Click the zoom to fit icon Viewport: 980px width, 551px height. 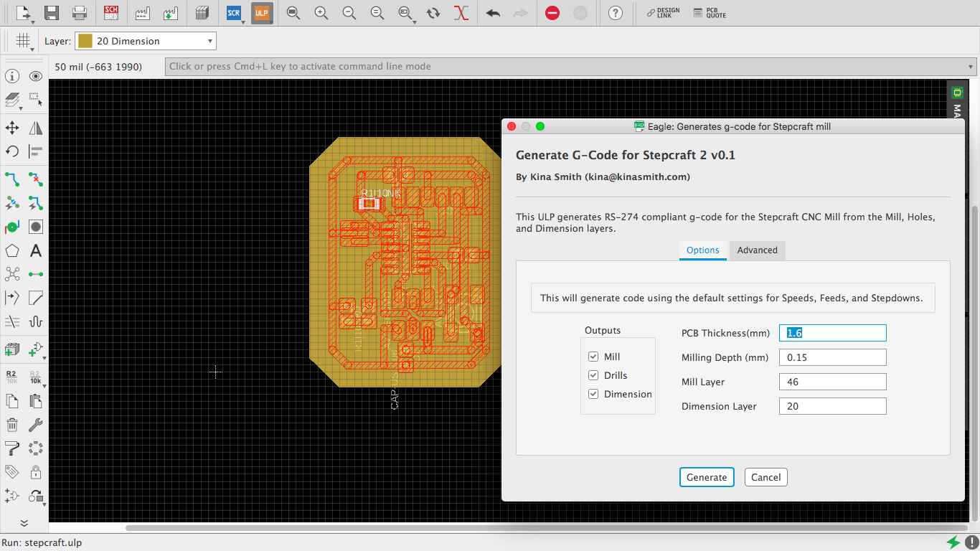[293, 13]
